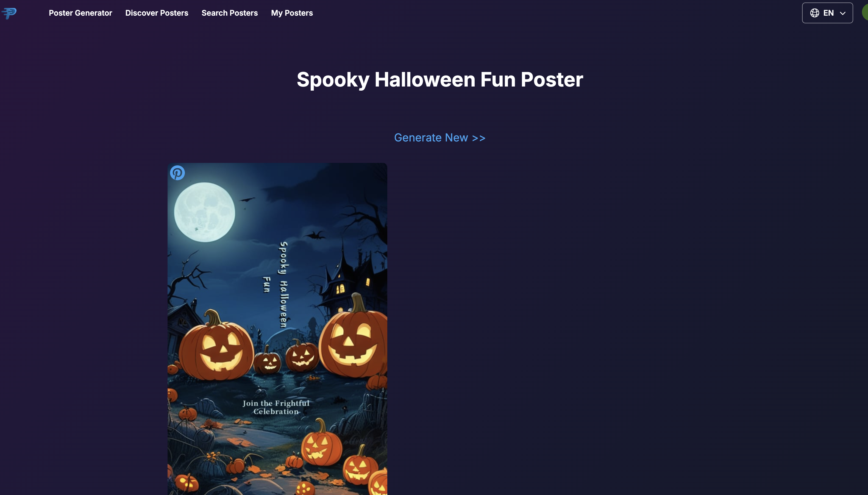The width and height of the screenshot is (868, 495).
Task: Open the green user avatar
Action: click(865, 13)
